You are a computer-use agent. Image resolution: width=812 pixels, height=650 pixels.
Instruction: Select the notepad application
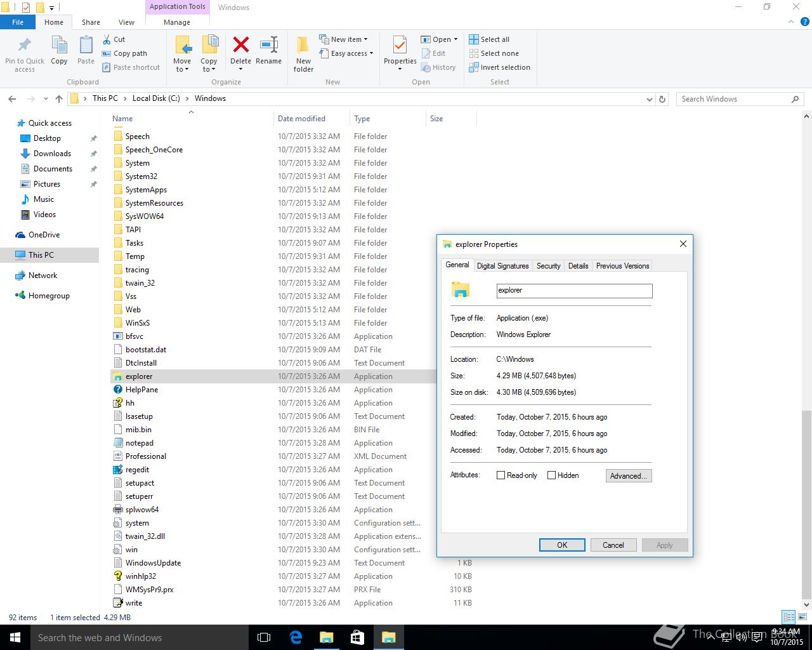139,443
